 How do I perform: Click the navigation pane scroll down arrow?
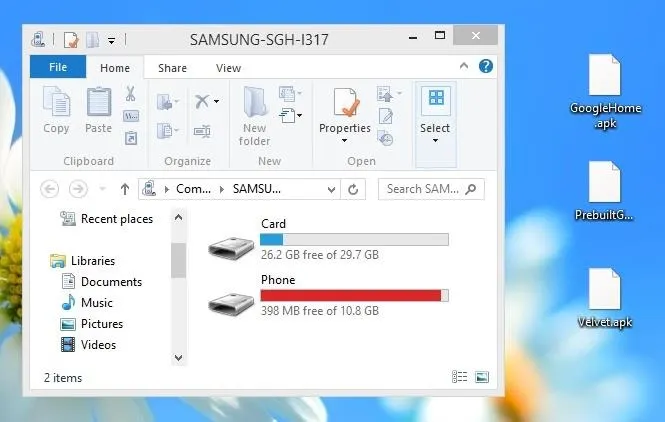pos(179,358)
